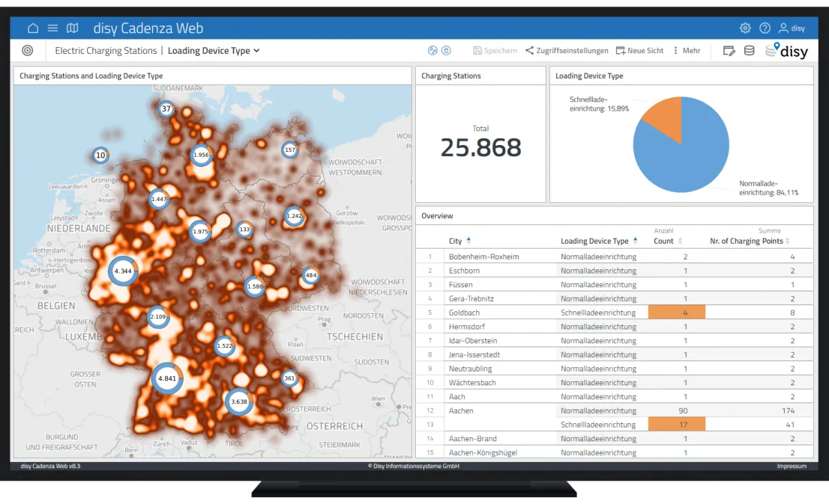The width and height of the screenshot is (829, 504).
Task: Click the help question mark icon
Action: tap(765, 28)
